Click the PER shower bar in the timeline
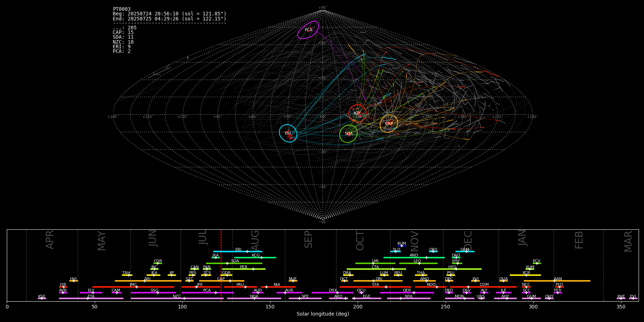The width and height of the screenshot is (644, 322). click(x=244, y=269)
